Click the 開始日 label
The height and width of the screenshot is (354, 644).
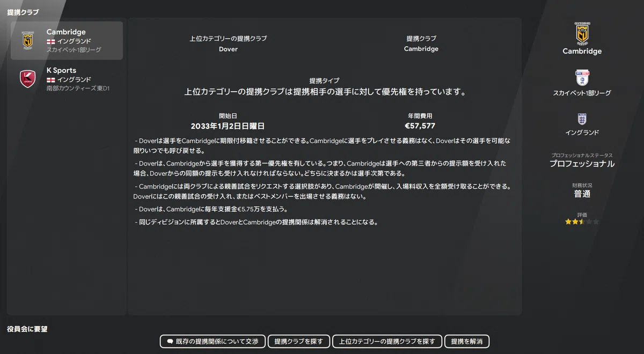pyautogui.click(x=228, y=116)
